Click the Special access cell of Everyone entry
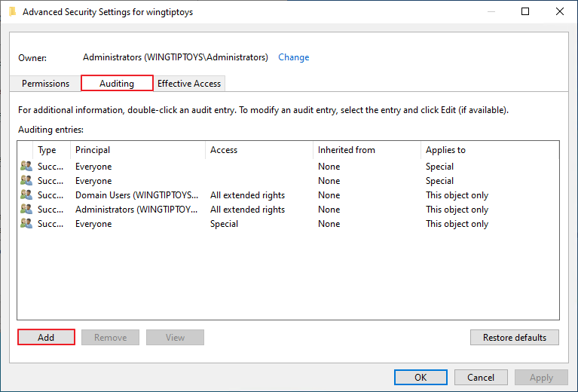Screen dimensions: 578x392 [224, 224]
